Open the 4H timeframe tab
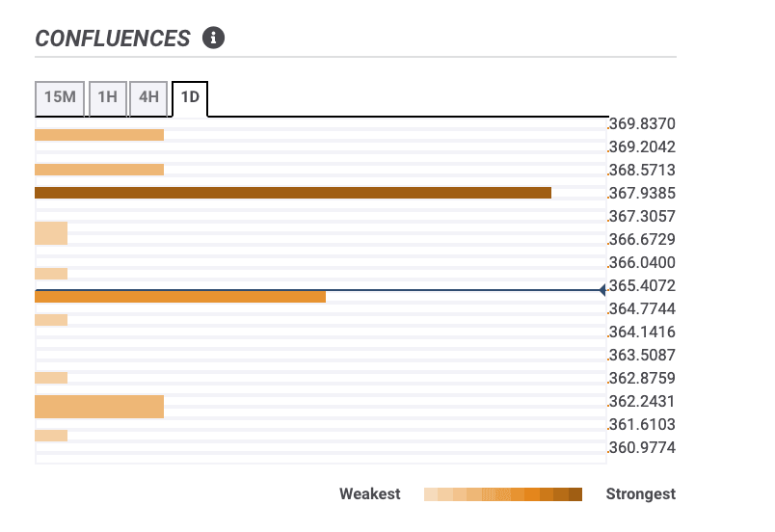775x532 pixels. [148, 97]
